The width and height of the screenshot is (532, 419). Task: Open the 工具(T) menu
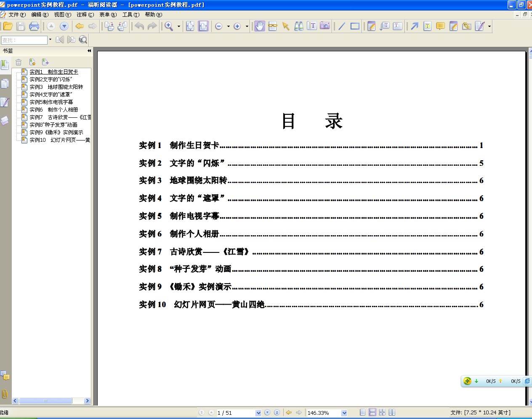[131, 15]
